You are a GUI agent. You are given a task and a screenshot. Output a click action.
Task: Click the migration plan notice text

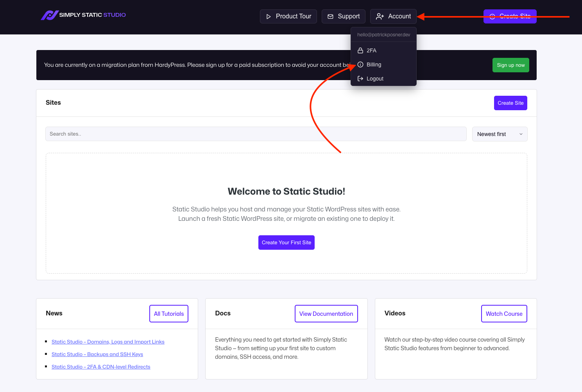tap(197, 65)
